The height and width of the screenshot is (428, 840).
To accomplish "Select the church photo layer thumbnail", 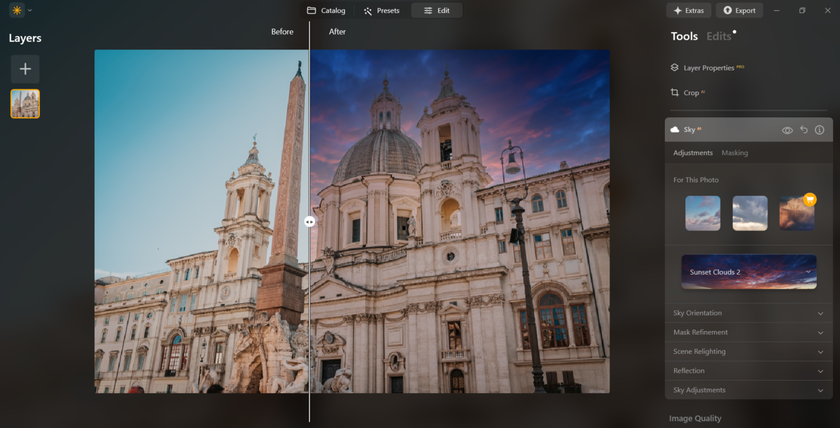I will pos(25,104).
